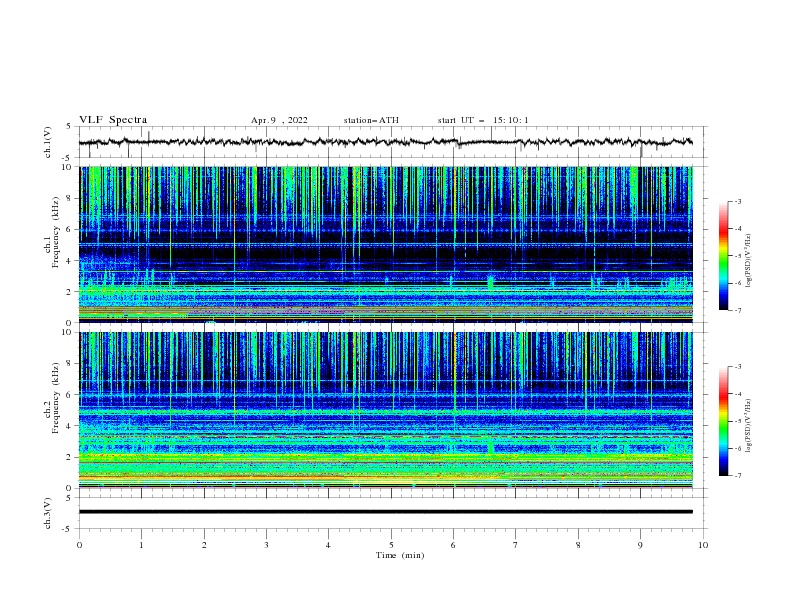The width and height of the screenshot is (792, 612).
Task: Click the "VLF Spectra" plot title
Action: [113, 120]
